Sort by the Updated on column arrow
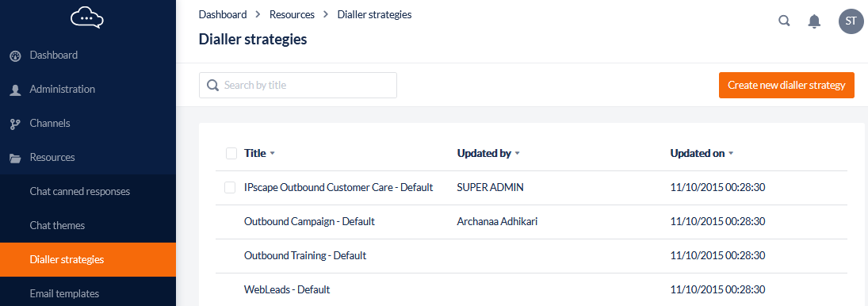Viewport: 868px width, 306px height. 731,154
